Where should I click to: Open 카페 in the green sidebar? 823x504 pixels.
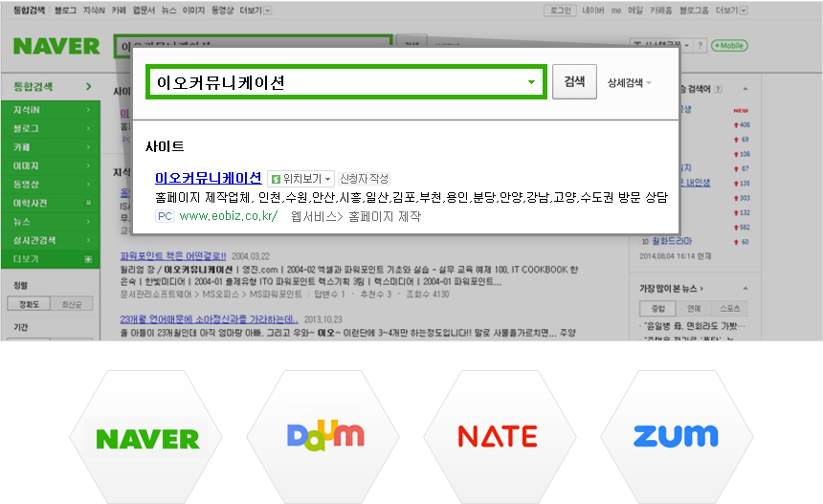(x=51, y=147)
